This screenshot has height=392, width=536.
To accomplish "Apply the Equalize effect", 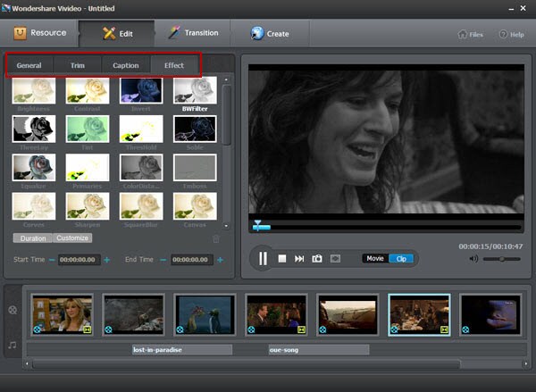I will [34, 168].
